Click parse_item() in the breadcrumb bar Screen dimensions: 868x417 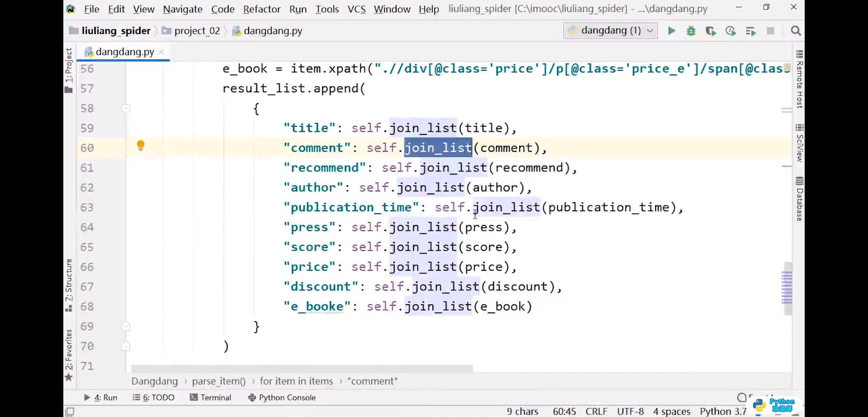(x=219, y=381)
